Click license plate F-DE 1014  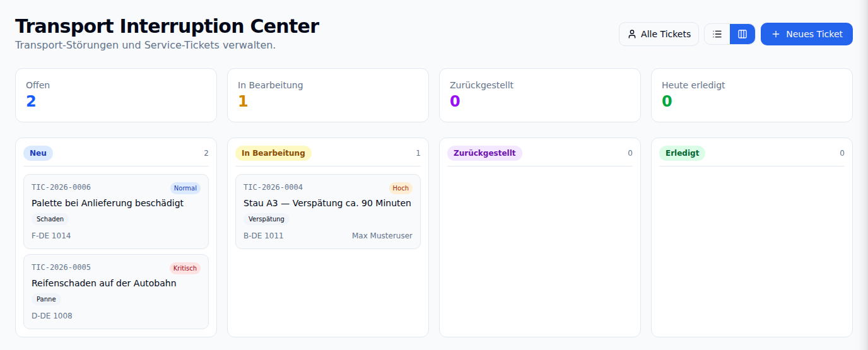[x=51, y=236]
